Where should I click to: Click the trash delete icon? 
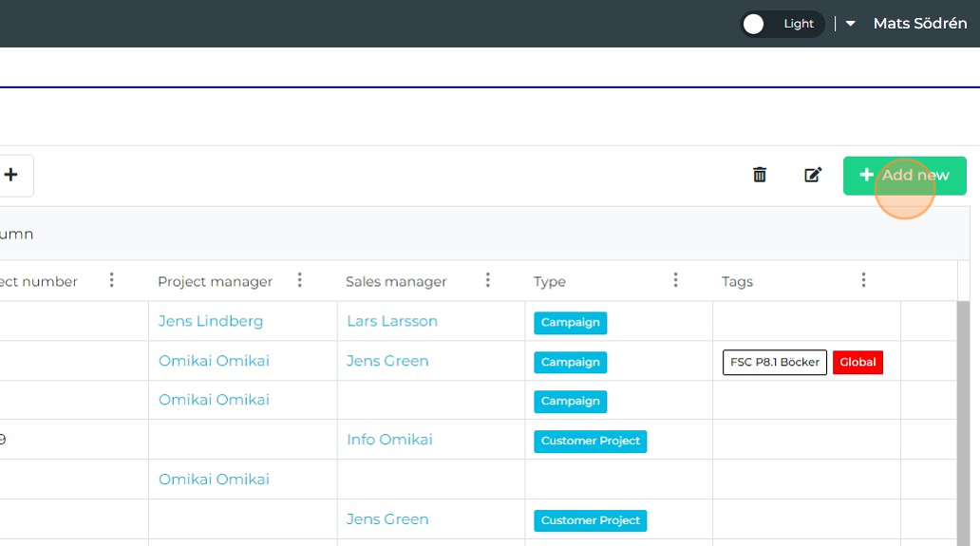click(760, 175)
